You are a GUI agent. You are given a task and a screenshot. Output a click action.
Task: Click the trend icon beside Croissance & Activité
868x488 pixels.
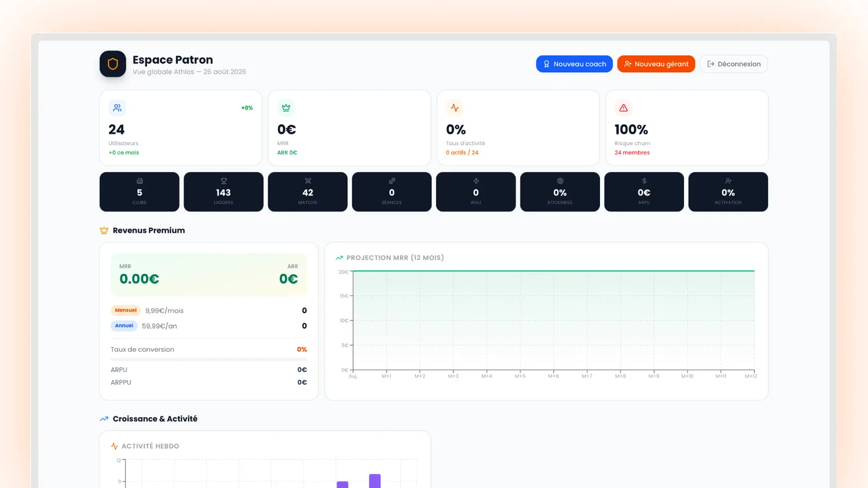(x=104, y=419)
